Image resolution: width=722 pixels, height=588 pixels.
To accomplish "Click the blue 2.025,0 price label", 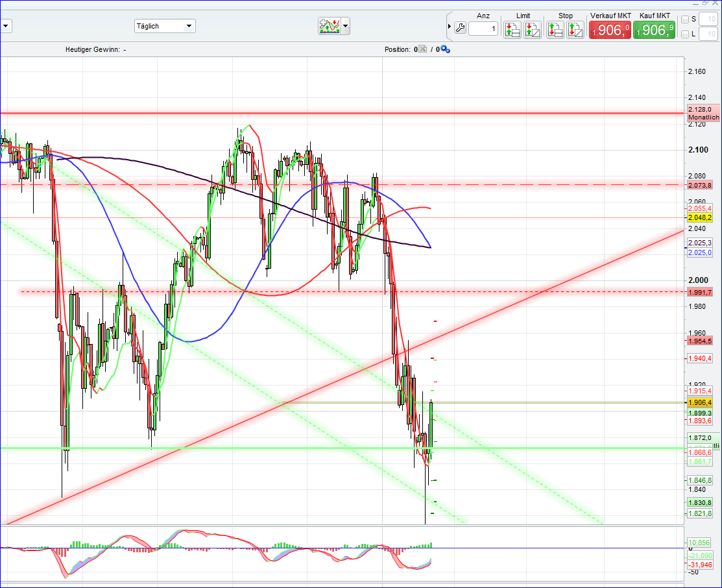I will click(699, 252).
